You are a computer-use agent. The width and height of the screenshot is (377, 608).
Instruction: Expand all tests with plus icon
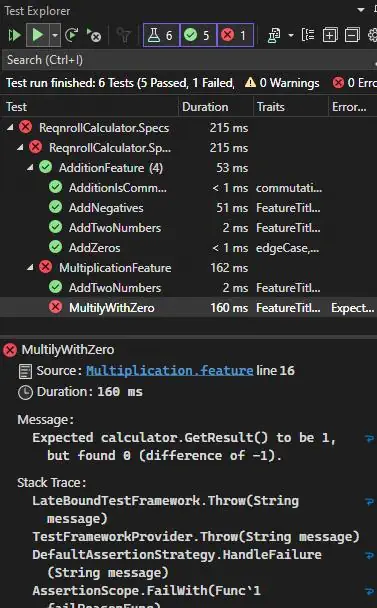coord(330,35)
